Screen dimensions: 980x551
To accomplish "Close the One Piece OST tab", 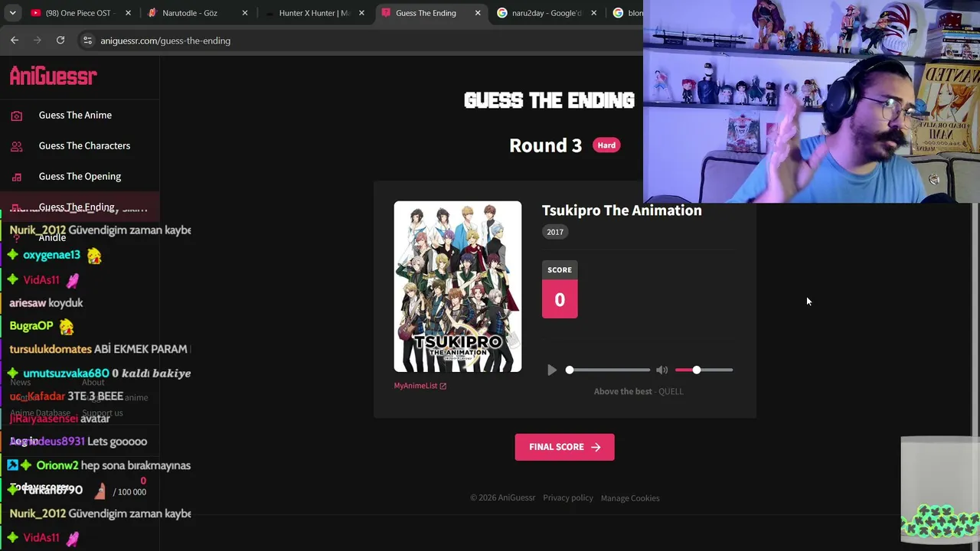I will coord(128,13).
